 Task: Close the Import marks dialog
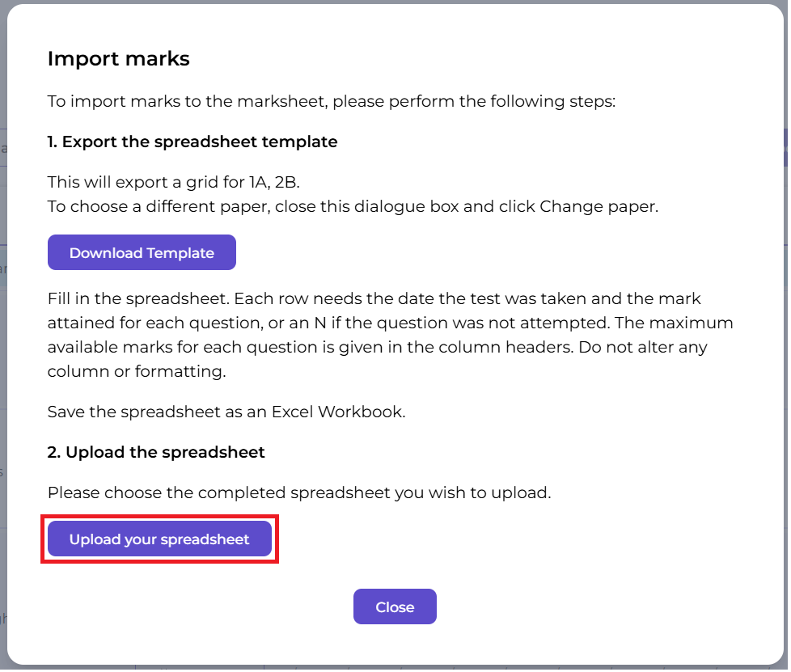point(395,607)
